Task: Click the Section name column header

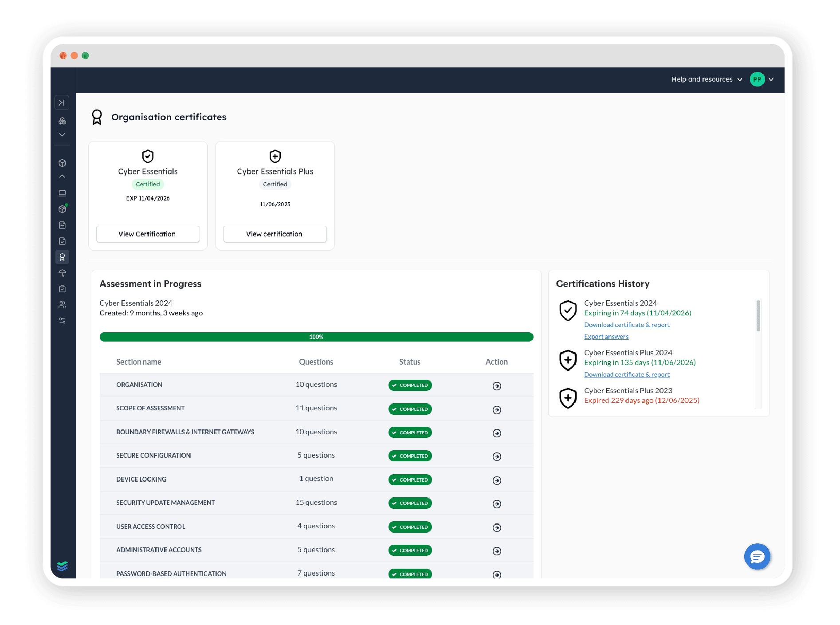Action: pos(139,362)
